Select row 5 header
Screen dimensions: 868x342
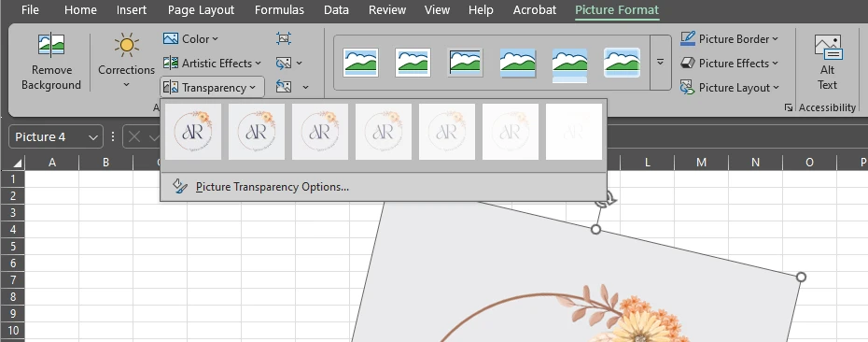point(13,246)
